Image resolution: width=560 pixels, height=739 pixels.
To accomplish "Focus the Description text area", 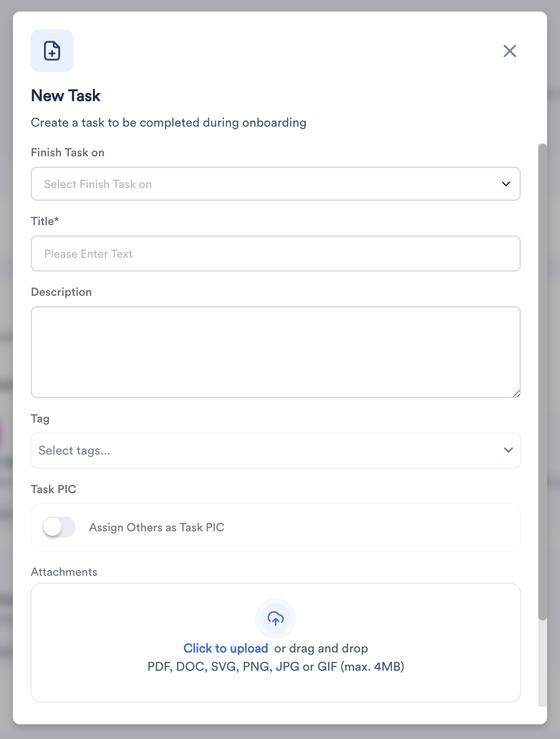I will pos(276,352).
